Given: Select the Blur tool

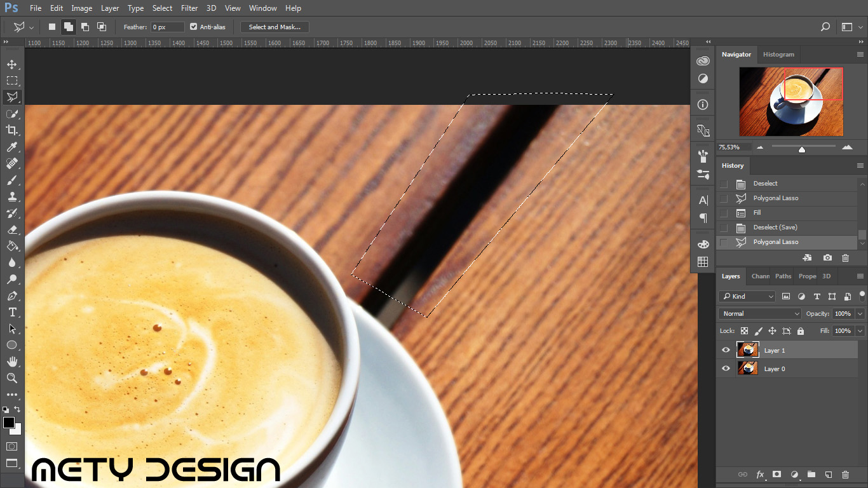Looking at the screenshot, I should pyautogui.click(x=12, y=262).
